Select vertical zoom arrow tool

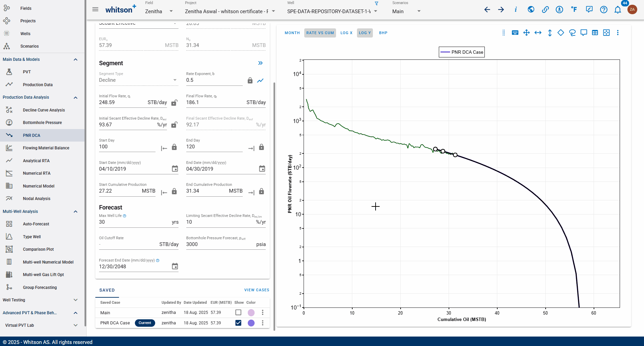550,33
